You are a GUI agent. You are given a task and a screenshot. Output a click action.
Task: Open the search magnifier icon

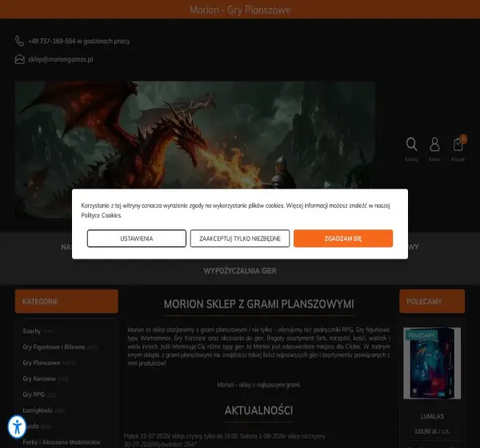pyautogui.click(x=411, y=144)
